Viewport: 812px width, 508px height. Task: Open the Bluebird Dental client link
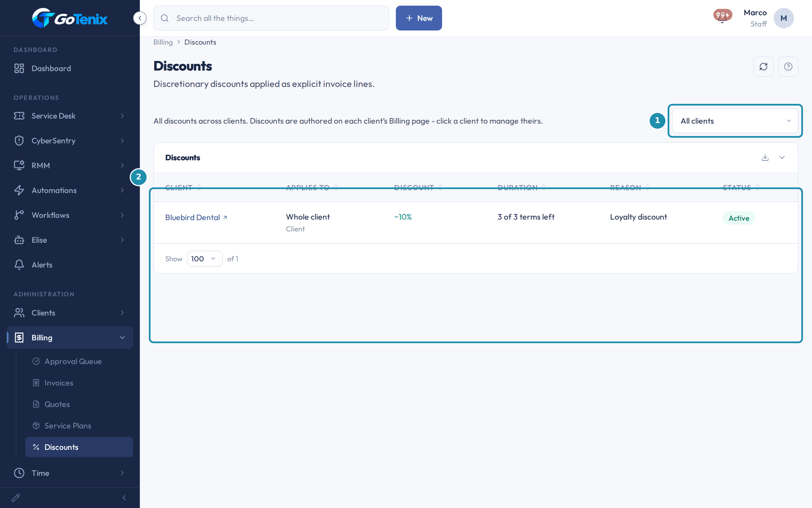(196, 218)
